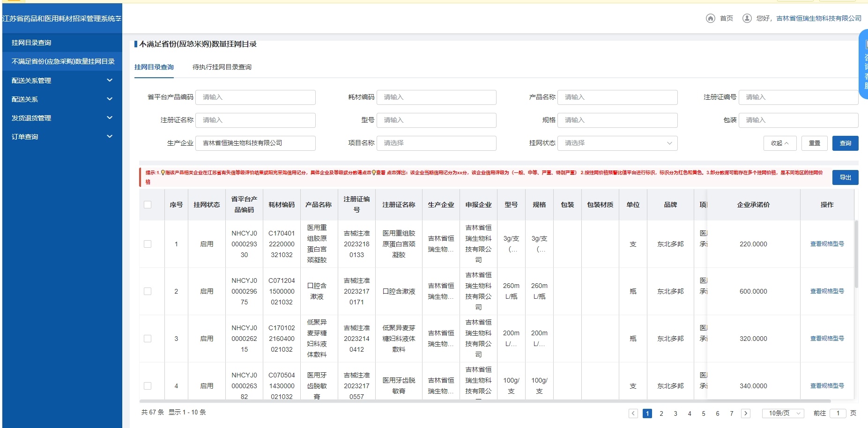Open 项目名称 select field
The height and width of the screenshot is (428, 868).
436,143
